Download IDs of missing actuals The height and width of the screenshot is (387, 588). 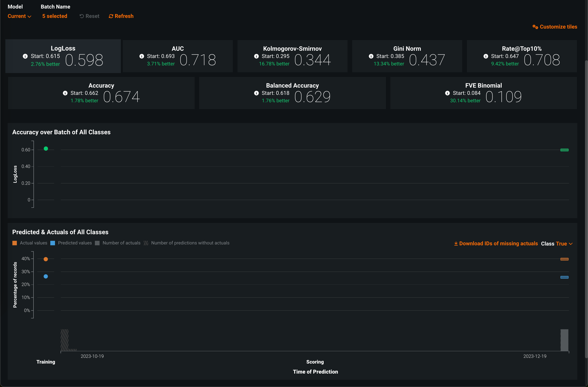(496, 244)
